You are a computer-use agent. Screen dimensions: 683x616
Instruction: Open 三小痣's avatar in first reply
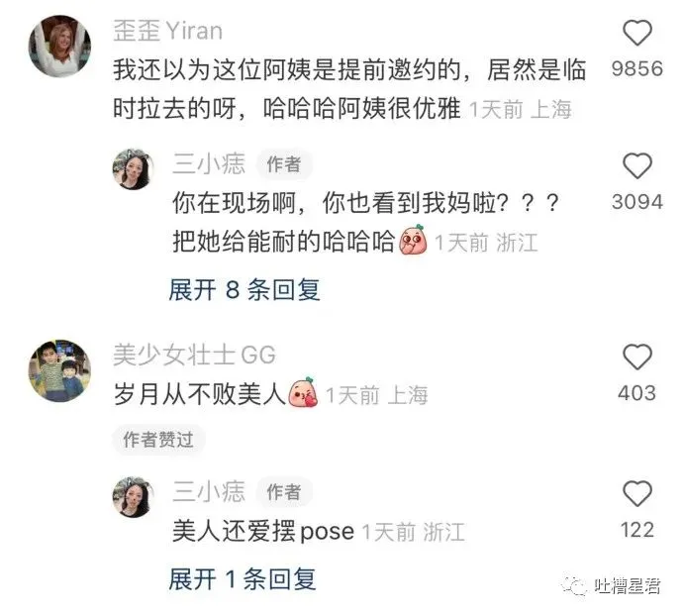point(134,169)
